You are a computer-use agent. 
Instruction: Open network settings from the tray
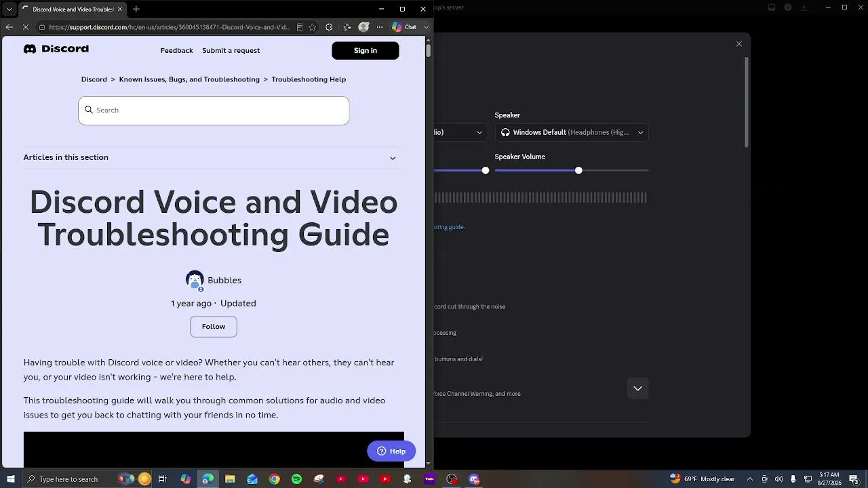[x=808, y=479]
